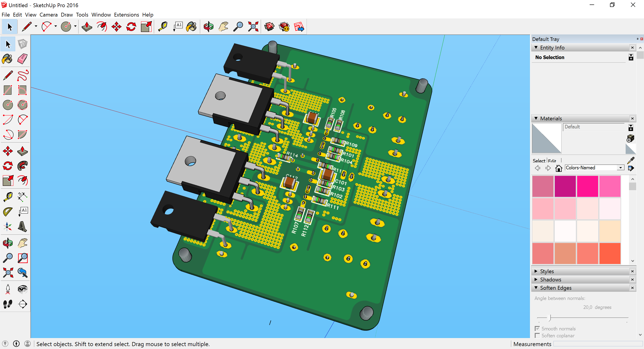Open the Line tool dropdown arrow

click(36, 26)
